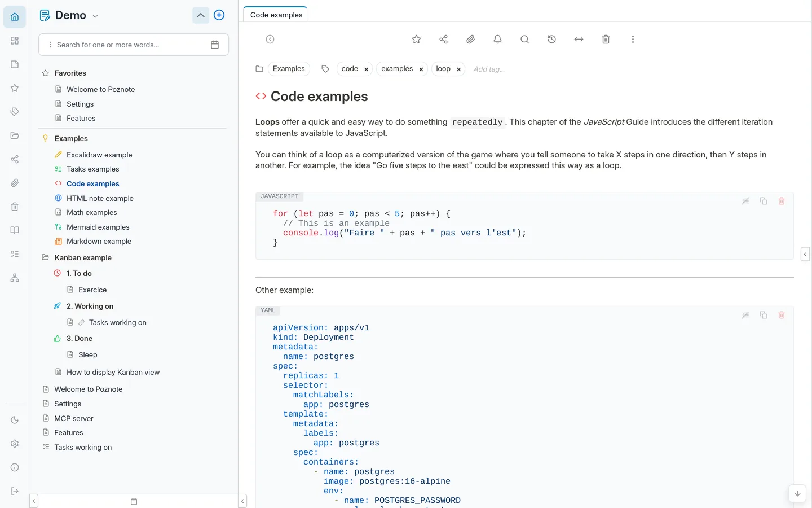Image resolution: width=812 pixels, height=508 pixels.
Task: Remove the 'code' tag
Action: click(x=367, y=69)
